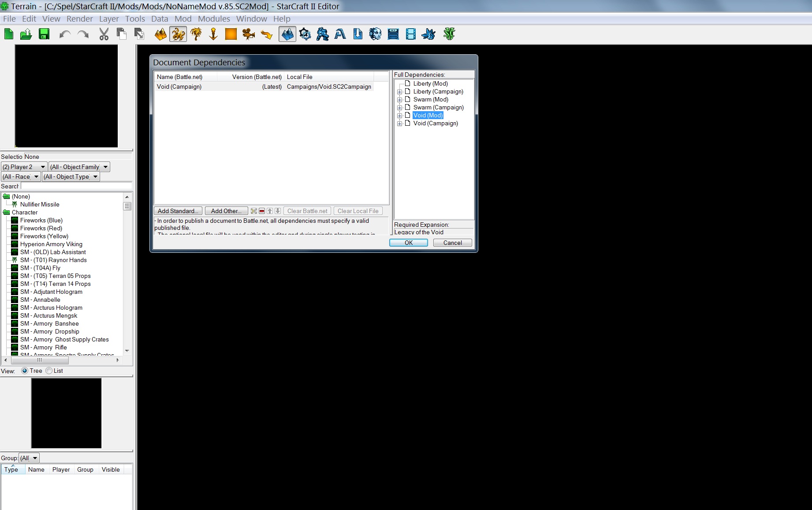Open the AI module robot head icon
The image size is (812, 510).
(x=375, y=34)
